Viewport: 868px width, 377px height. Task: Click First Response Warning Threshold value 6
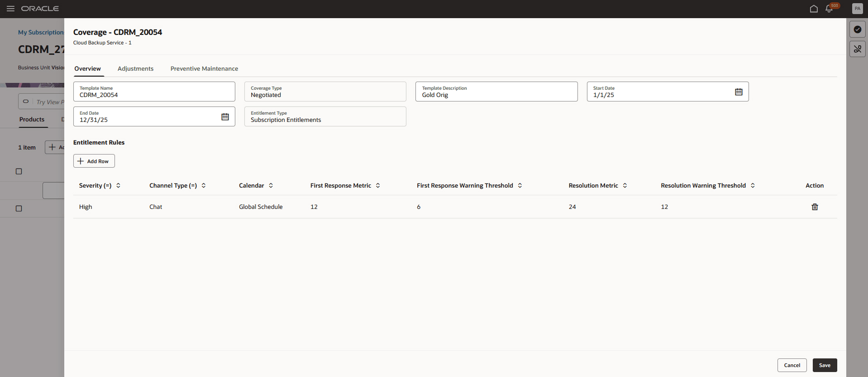click(x=419, y=207)
